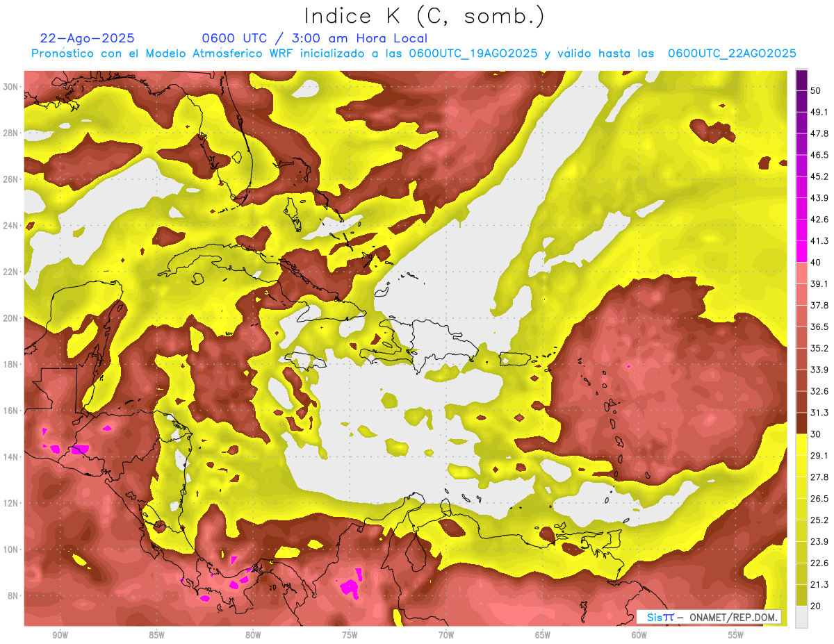Click the magenta swatch between 40 and 41.3

pyautogui.click(x=801, y=252)
